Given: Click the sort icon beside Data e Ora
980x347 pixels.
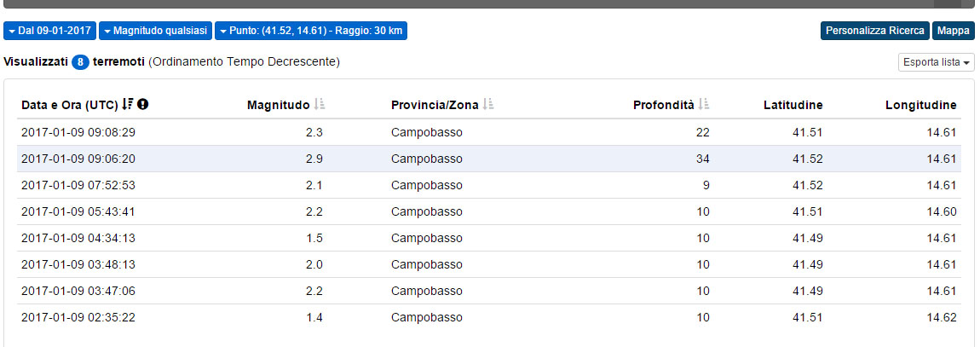Looking at the screenshot, I should click(x=128, y=105).
